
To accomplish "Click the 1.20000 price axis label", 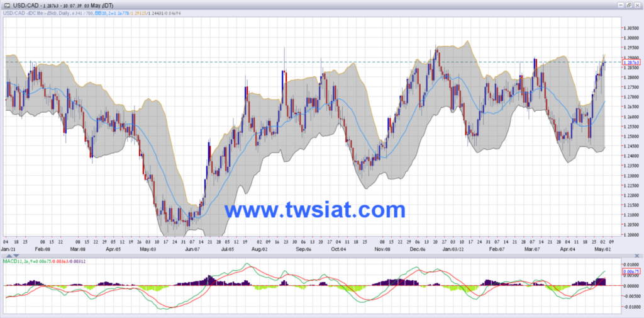I will 630,235.
